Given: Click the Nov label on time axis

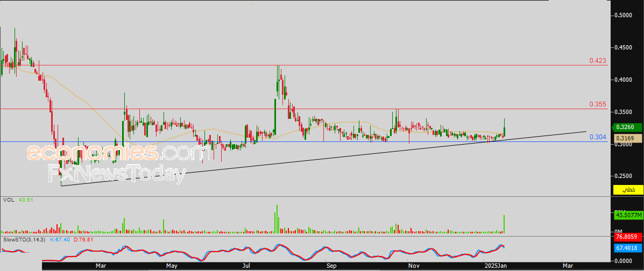Looking at the screenshot, I should click(414, 266).
